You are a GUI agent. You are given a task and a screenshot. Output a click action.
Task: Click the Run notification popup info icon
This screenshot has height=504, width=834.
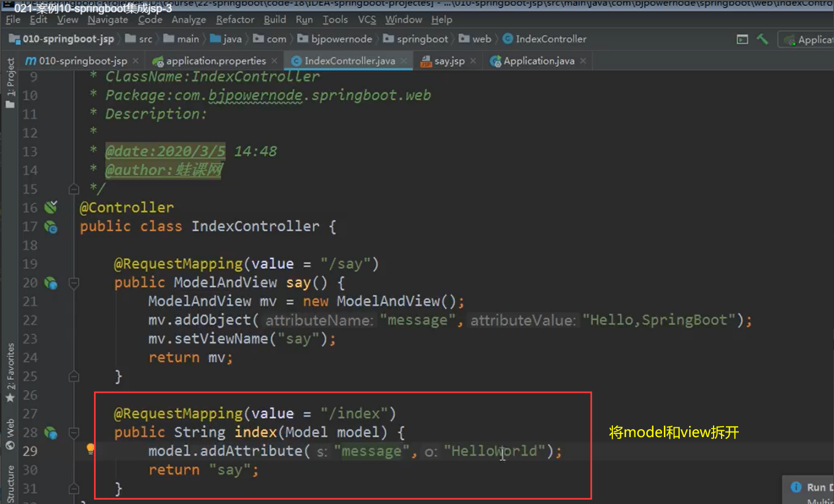[x=796, y=487]
